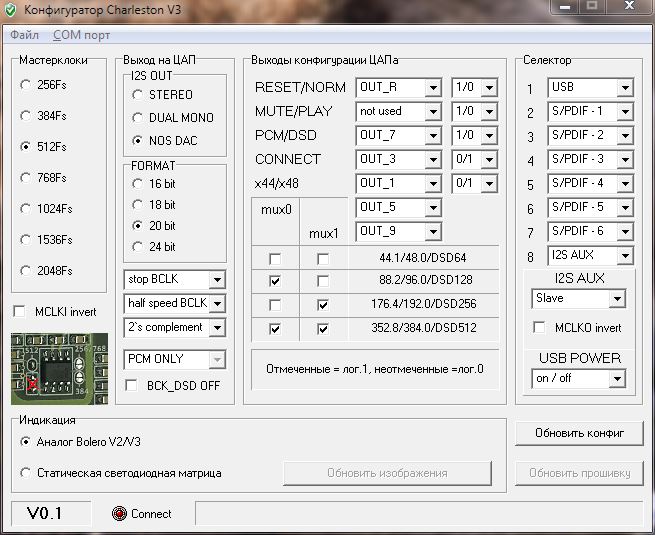Open selector 7 dropdown S/PDIF - 6
Viewport: 655px width, 535px height.
click(x=591, y=231)
